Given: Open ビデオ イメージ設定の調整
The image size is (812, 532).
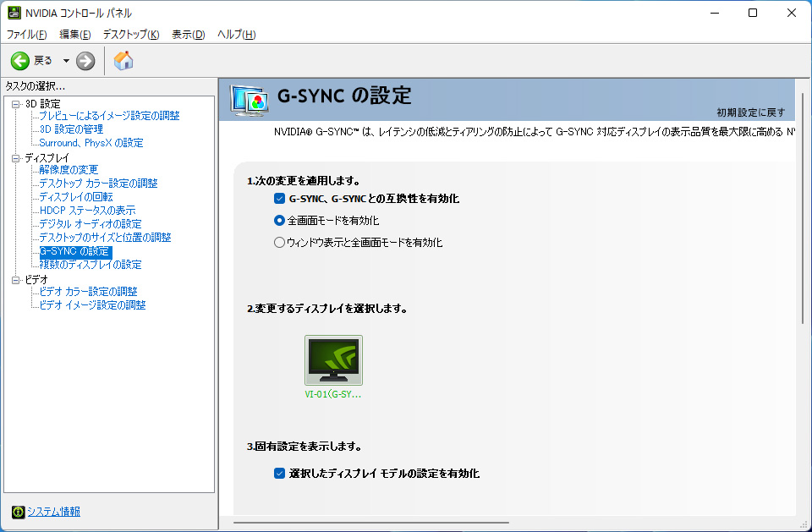Looking at the screenshot, I should pos(93,304).
